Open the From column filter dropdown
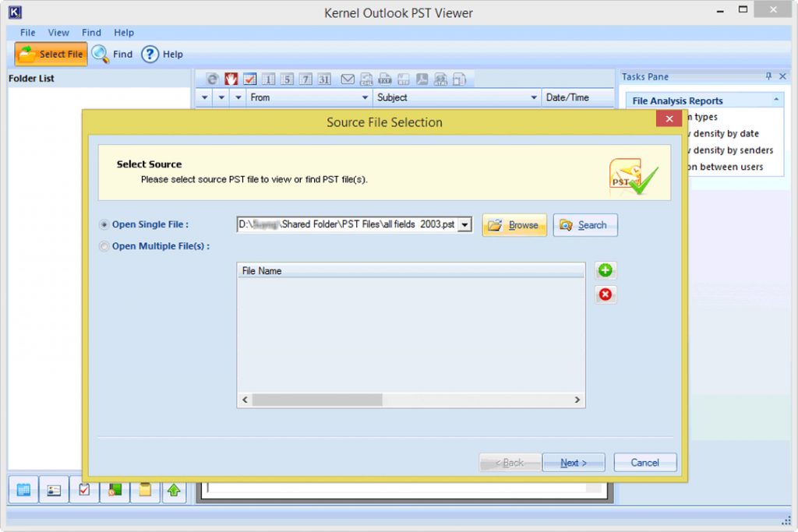The image size is (798, 532). [x=365, y=97]
